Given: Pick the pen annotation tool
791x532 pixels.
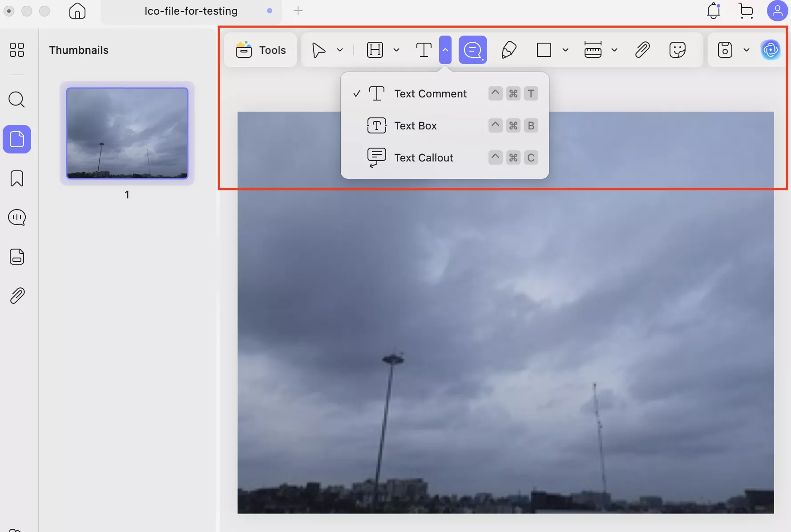Looking at the screenshot, I should click(509, 50).
